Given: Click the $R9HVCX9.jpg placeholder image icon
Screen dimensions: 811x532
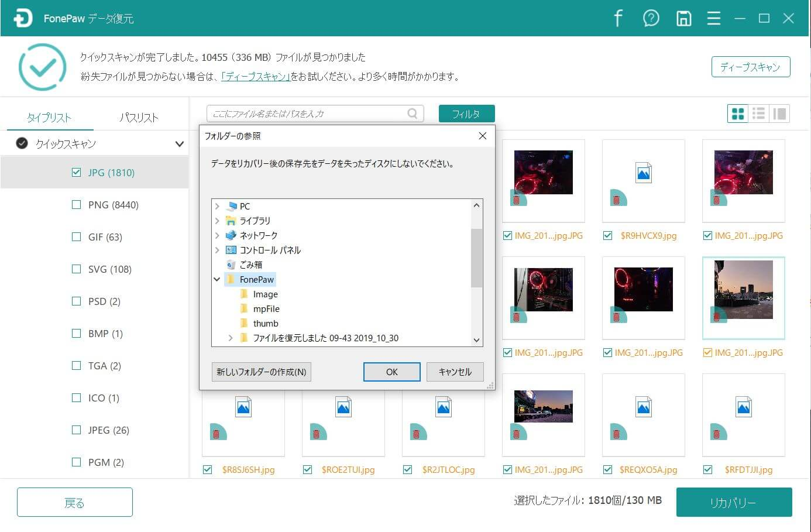Looking at the screenshot, I should (x=643, y=173).
